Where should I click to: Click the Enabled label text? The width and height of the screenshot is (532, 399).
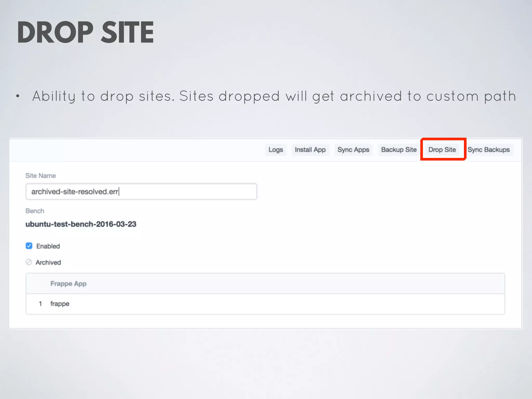coord(48,246)
